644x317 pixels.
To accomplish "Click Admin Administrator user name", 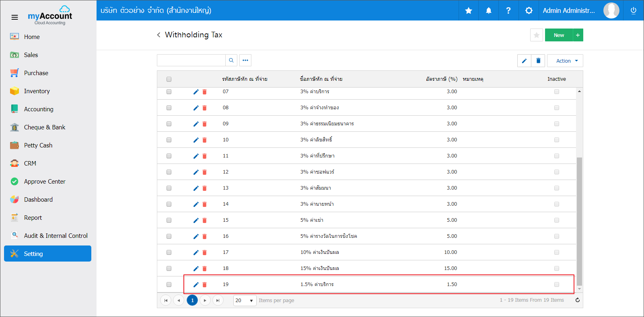I will coord(569,10).
